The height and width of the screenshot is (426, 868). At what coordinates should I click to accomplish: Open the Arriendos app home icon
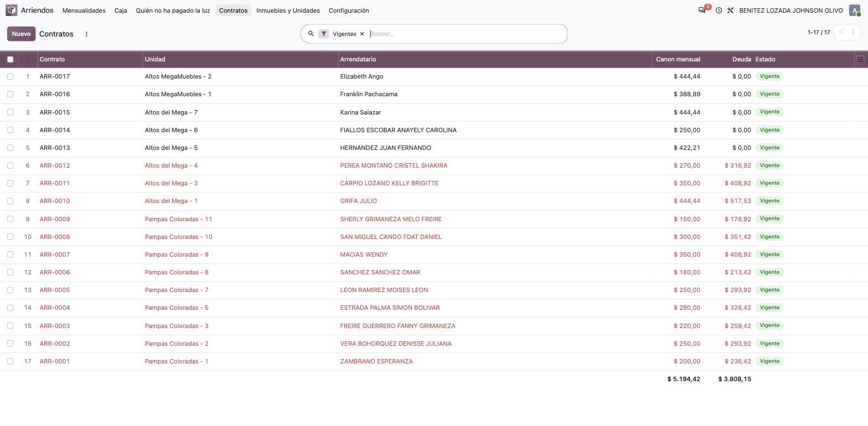(x=12, y=11)
